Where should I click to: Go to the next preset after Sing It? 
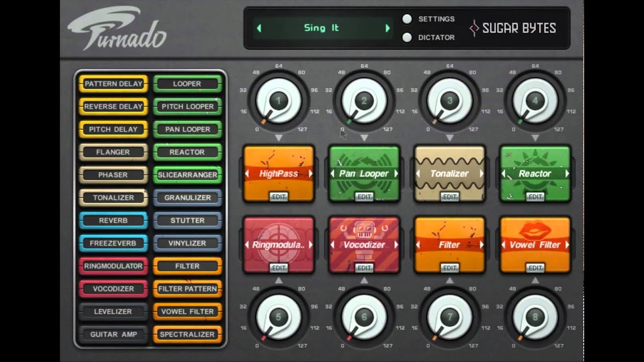pyautogui.click(x=387, y=28)
